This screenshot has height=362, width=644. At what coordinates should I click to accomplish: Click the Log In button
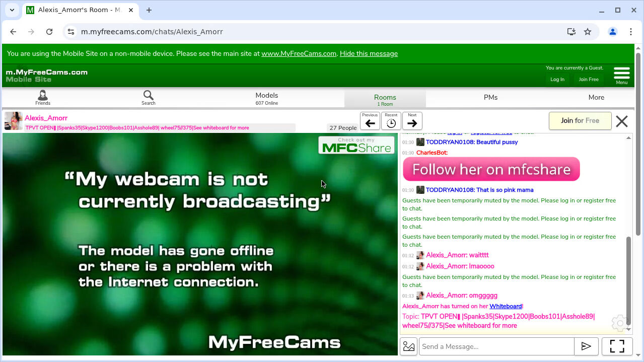click(x=557, y=80)
